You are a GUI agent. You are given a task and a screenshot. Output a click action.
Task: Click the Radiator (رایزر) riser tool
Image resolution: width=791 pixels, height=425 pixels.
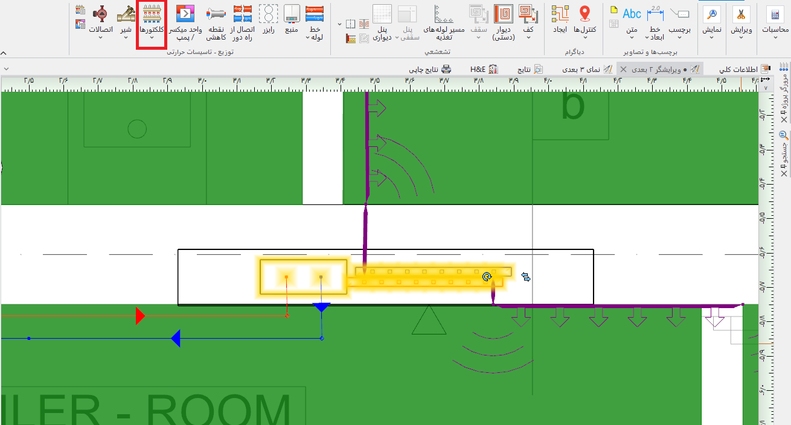[x=268, y=21]
